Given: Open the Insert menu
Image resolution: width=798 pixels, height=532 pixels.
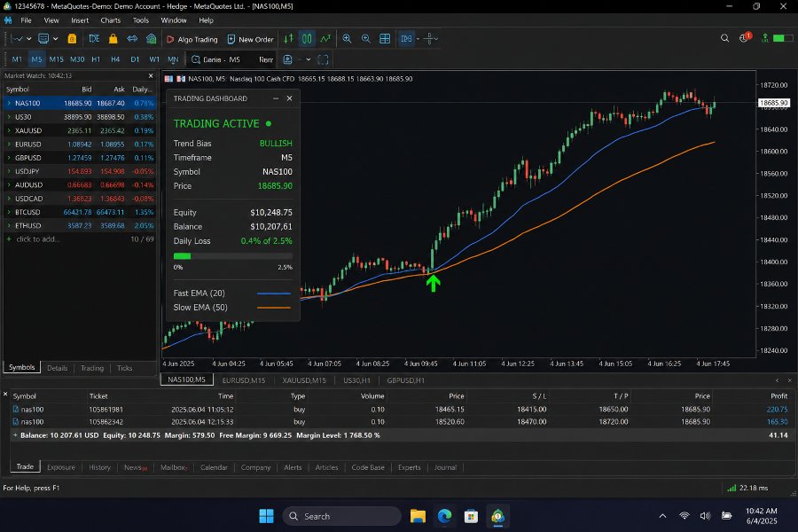Looking at the screenshot, I should coord(80,20).
